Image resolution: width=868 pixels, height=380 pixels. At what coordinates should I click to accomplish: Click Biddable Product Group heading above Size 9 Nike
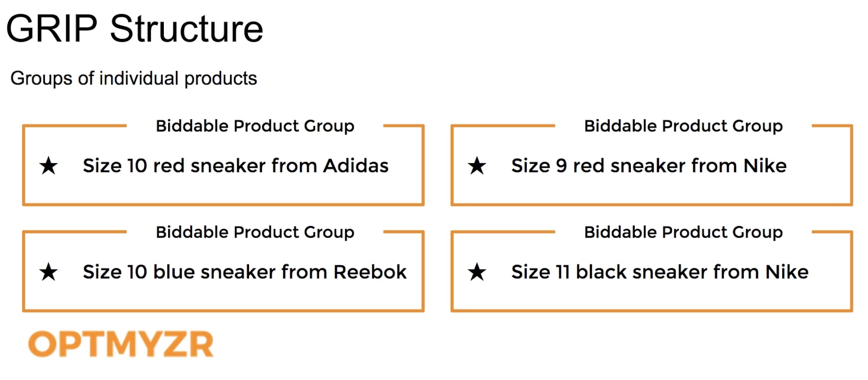684,126
